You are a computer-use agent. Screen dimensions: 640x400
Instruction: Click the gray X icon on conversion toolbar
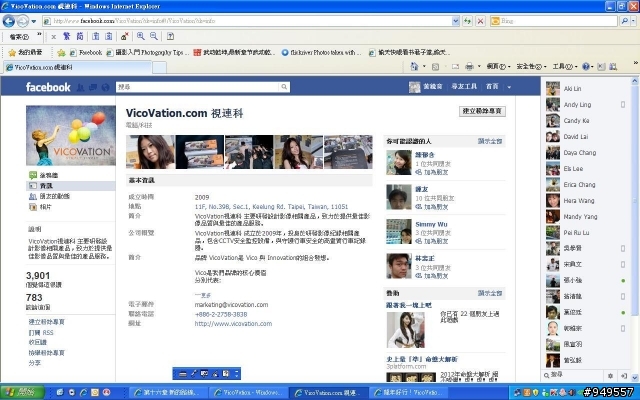coord(53,37)
